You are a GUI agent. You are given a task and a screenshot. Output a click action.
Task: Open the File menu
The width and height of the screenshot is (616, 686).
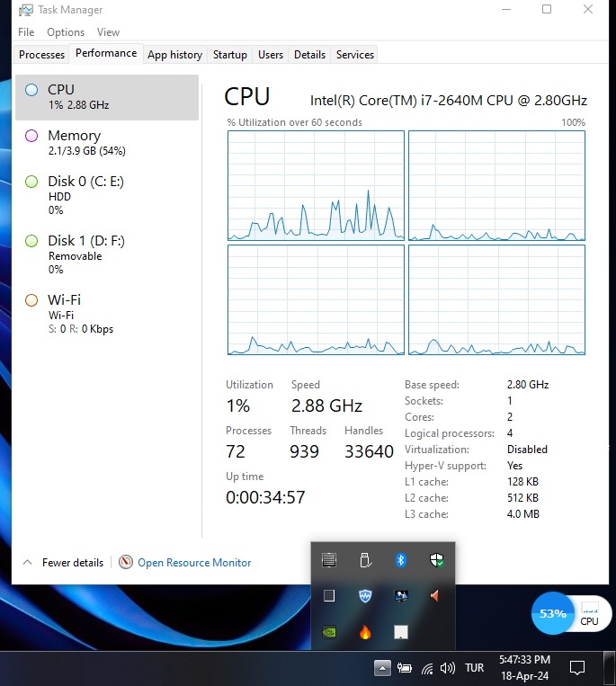pyautogui.click(x=26, y=32)
